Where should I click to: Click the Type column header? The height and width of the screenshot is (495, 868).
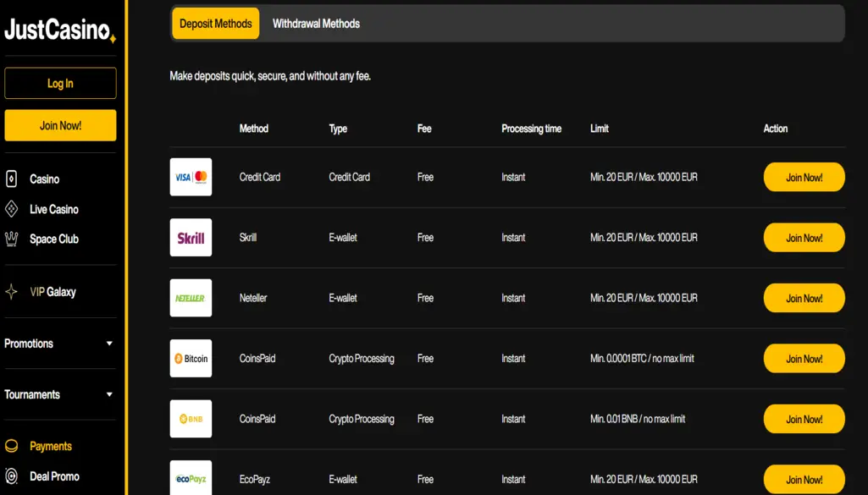(x=338, y=129)
